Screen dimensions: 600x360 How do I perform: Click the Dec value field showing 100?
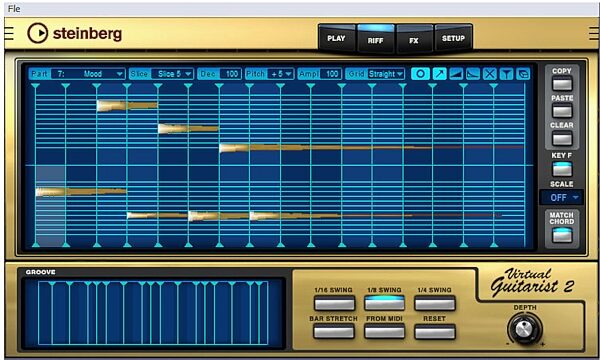click(x=231, y=74)
